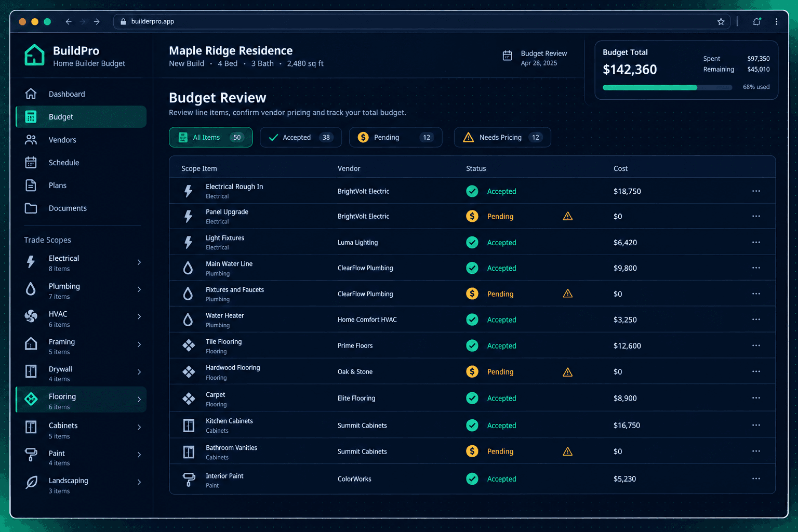Switch to the Pending filter tab
This screenshot has width=798, height=532.
coord(396,137)
